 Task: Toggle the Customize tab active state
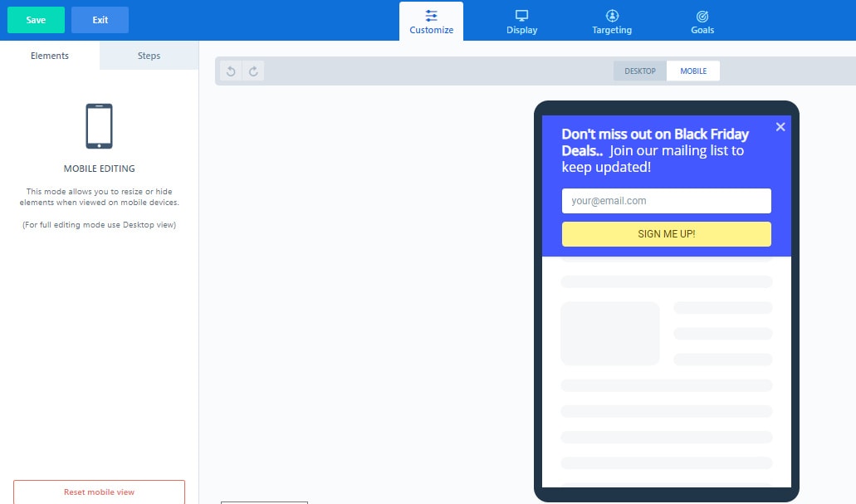(x=431, y=21)
